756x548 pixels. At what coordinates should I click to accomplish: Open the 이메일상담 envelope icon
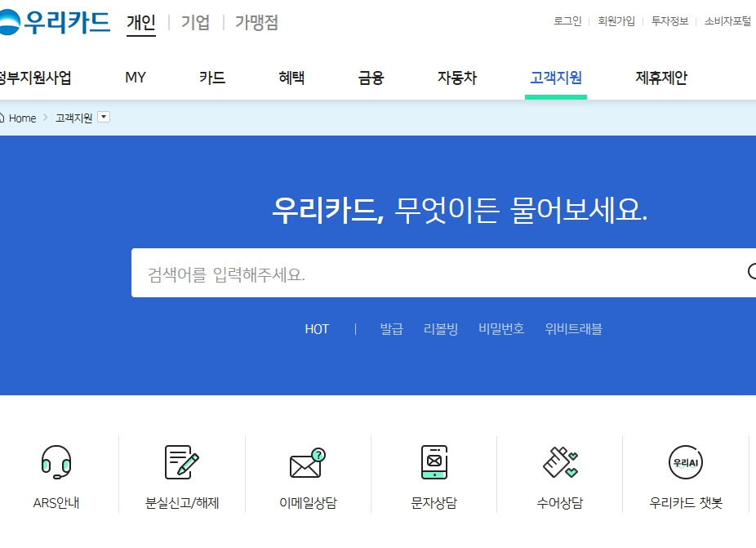click(308, 463)
